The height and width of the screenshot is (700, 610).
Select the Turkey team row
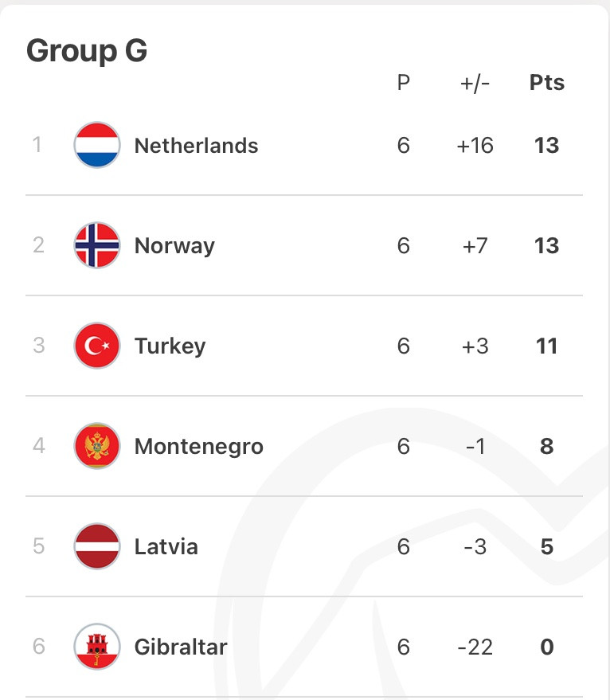(304, 346)
